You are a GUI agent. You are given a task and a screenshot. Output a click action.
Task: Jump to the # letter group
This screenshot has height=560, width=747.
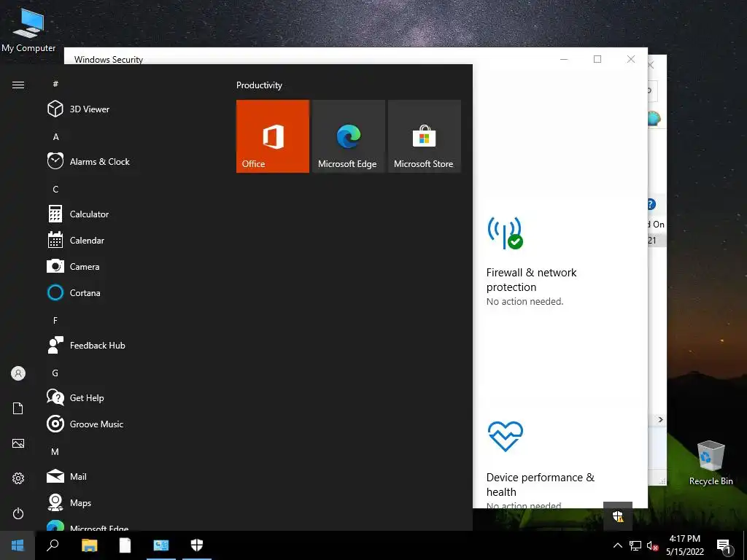click(55, 84)
